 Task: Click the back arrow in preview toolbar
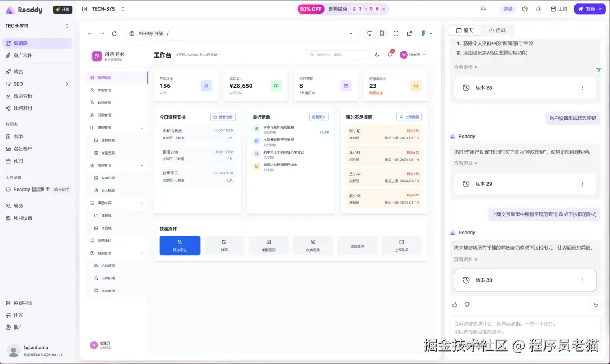(x=91, y=33)
